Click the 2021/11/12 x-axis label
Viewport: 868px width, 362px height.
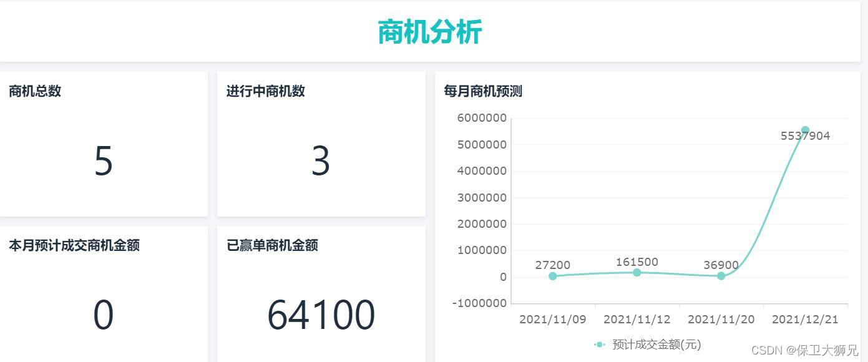tap(637, 320)
